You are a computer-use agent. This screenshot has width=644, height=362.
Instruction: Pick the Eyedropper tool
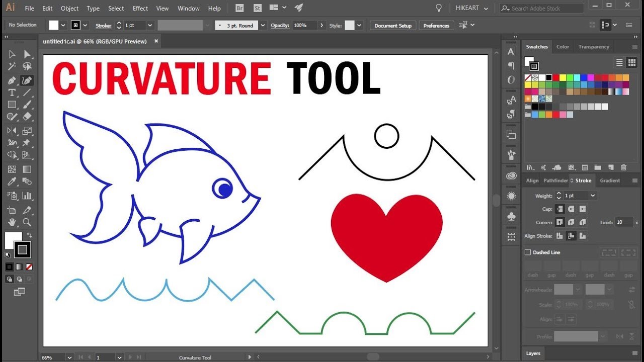(x=12, y=182)
